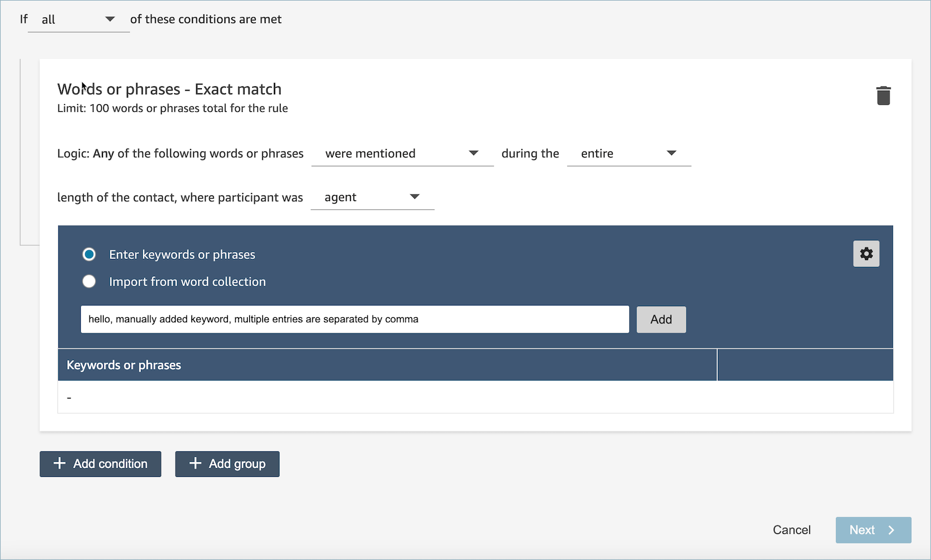Click the Cancel button
The image size is (931, 560).
click(791, 530)
